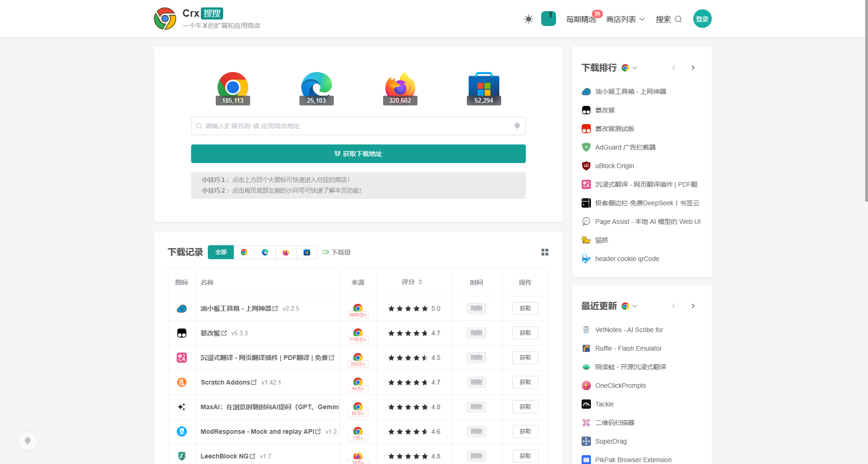Image resolution: width=868 pixels, height=464 pixels.
Task: Filter download records by Microsoft Store tab
Action: (x=307, y=252)
